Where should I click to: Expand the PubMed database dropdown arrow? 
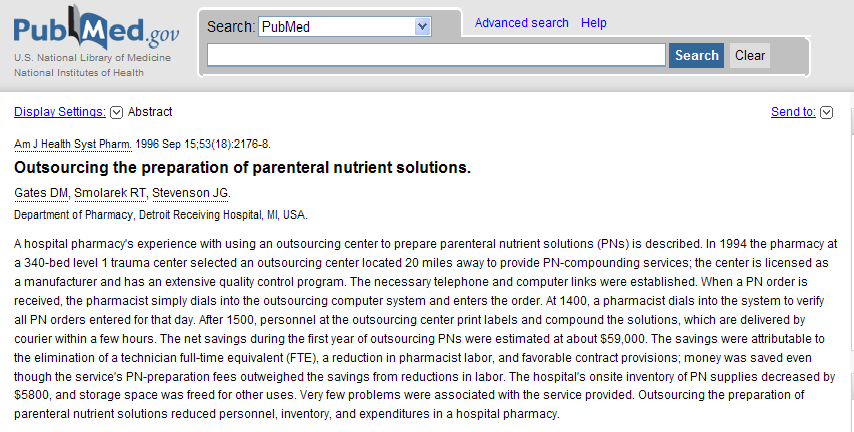click(422, 26)
